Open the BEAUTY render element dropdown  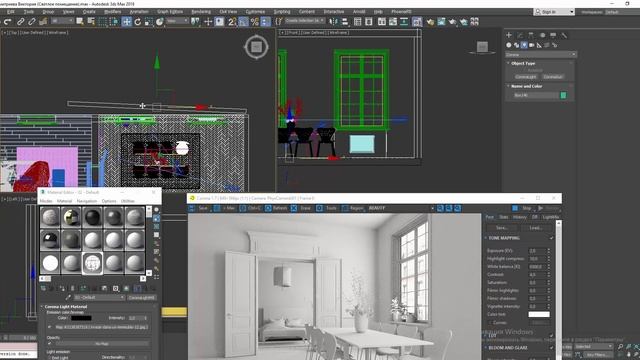click(400, 208)
